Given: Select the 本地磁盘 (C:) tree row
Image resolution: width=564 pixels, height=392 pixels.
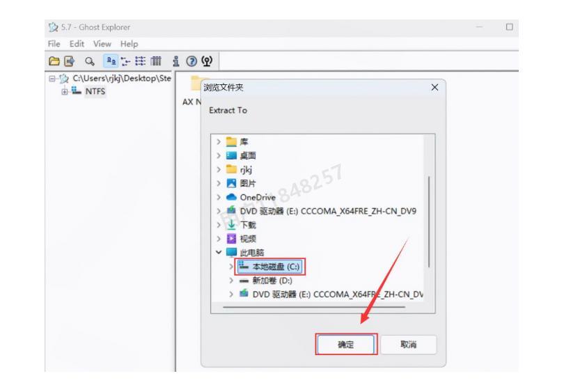Looking at the screenshot, I should point(269,267).
